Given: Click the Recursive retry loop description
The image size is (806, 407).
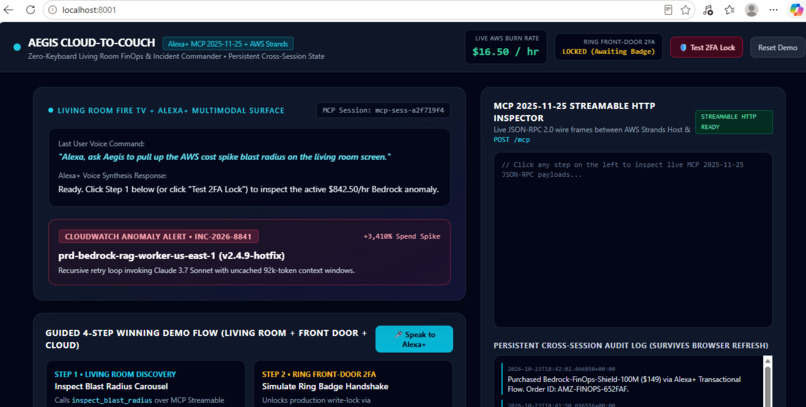Looking at the screenshot, I should [x=206, y=270].
